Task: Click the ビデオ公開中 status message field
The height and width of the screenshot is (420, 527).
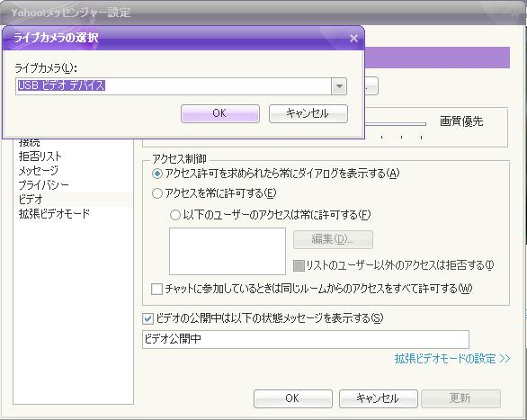Action: tap(306, 339)
